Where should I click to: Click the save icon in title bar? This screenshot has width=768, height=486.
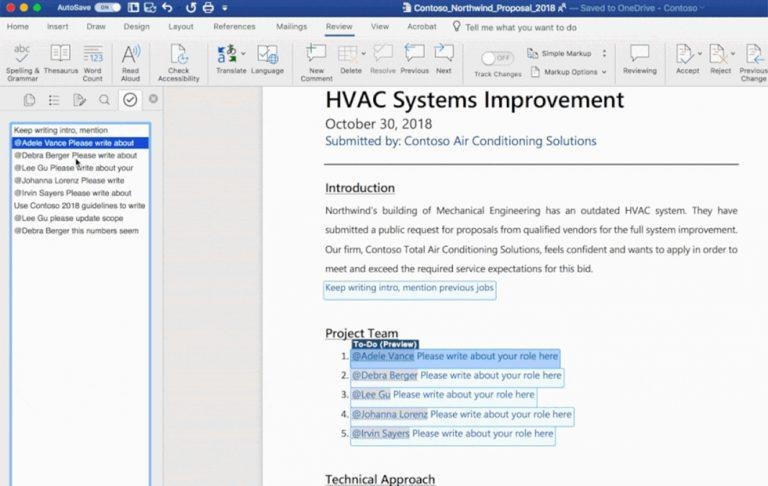[x=150, y=7]
